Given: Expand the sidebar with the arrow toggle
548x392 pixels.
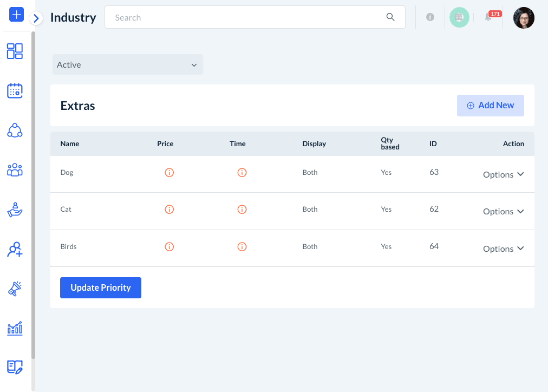Looking at the screenshot, I should [x=36, y=18].
